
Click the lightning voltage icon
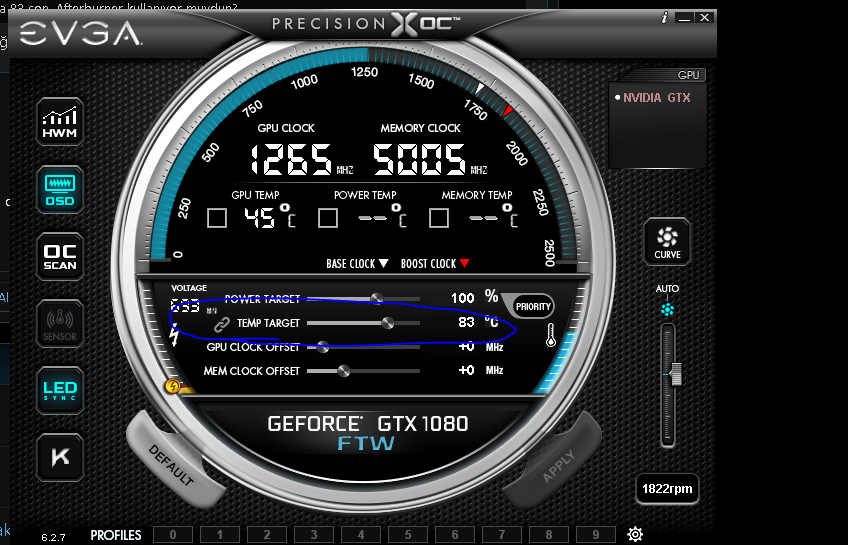pos(174,335)
